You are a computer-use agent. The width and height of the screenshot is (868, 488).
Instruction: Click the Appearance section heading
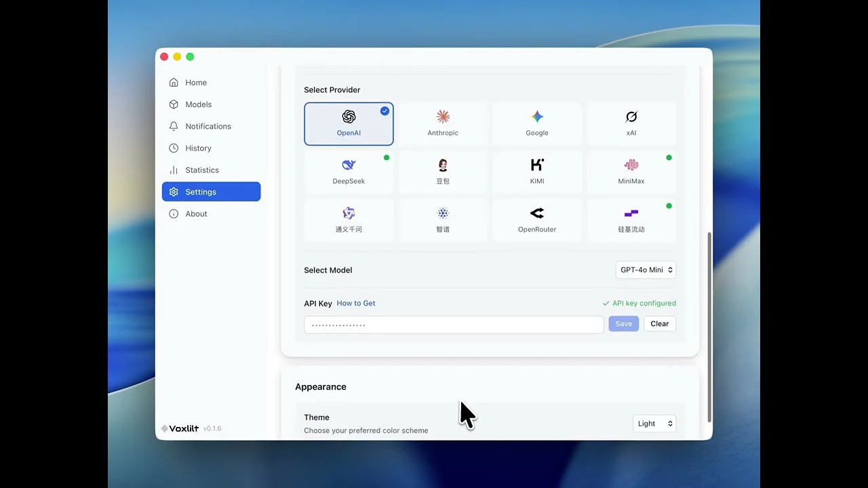(321, 387)
